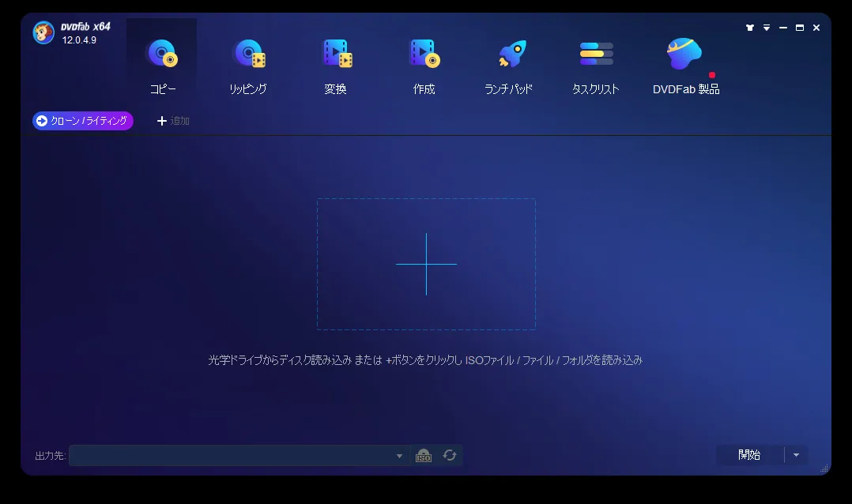This screenshot has height=504, width=852.
Task: Maximize the DVDFab window
Action: (x=800, y=28)
